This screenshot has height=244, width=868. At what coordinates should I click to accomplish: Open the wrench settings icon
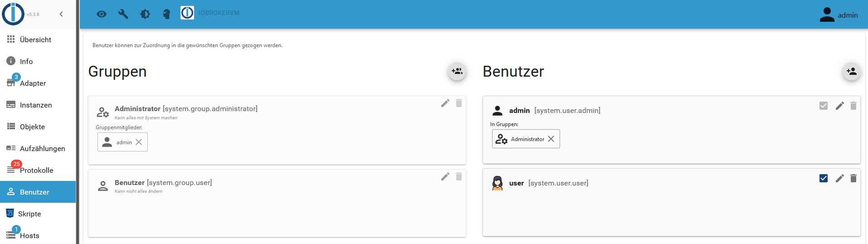[x=123, y=14]
